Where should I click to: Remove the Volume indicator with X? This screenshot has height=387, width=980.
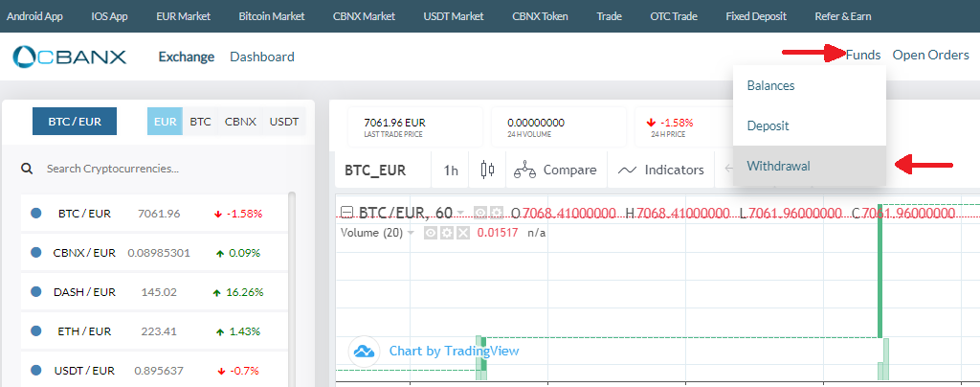coord(462,233)
